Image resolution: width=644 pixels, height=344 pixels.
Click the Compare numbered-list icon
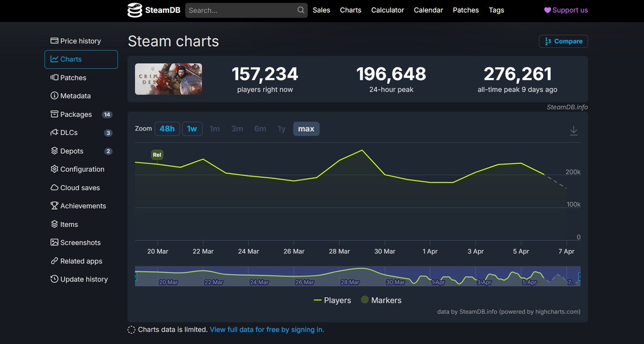tap(548, 41)
